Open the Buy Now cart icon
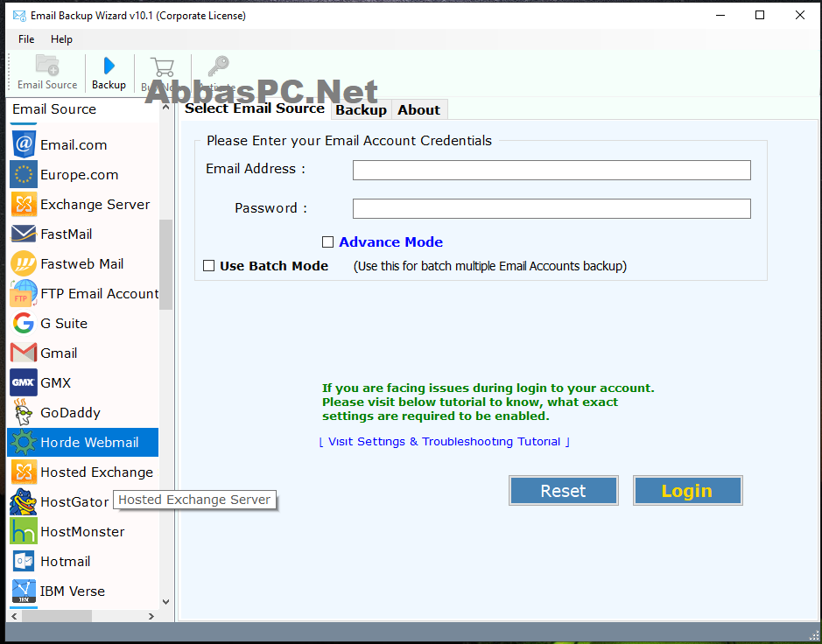 pos(163,67)
